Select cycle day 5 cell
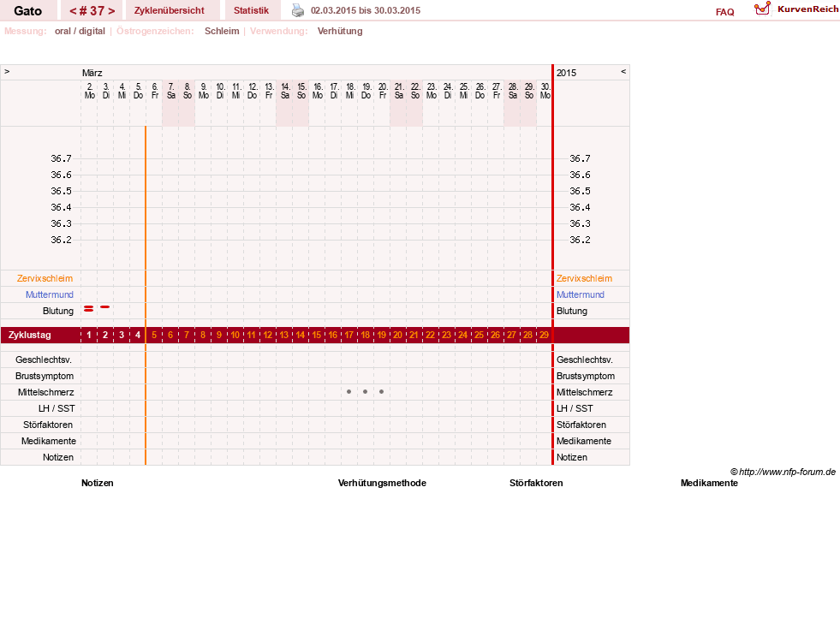This screenshot has height=636, width=840. (154, 336)
